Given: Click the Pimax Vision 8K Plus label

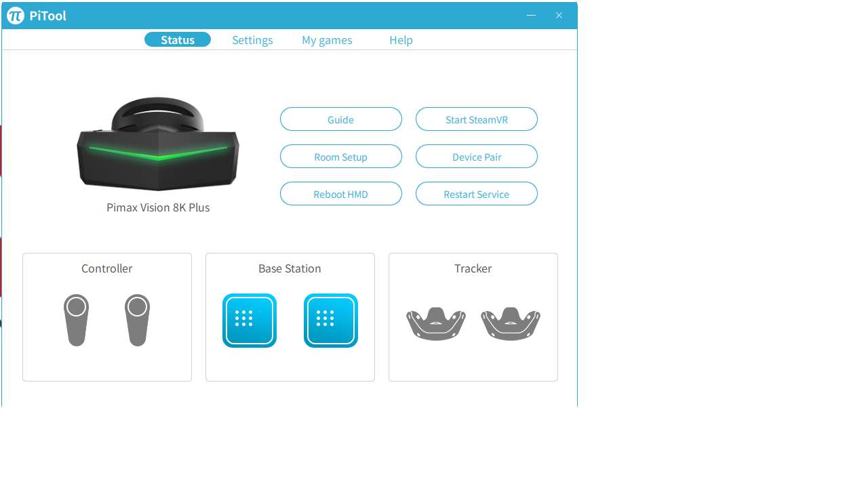Looking at the screenshot, I should coord(158,207).
